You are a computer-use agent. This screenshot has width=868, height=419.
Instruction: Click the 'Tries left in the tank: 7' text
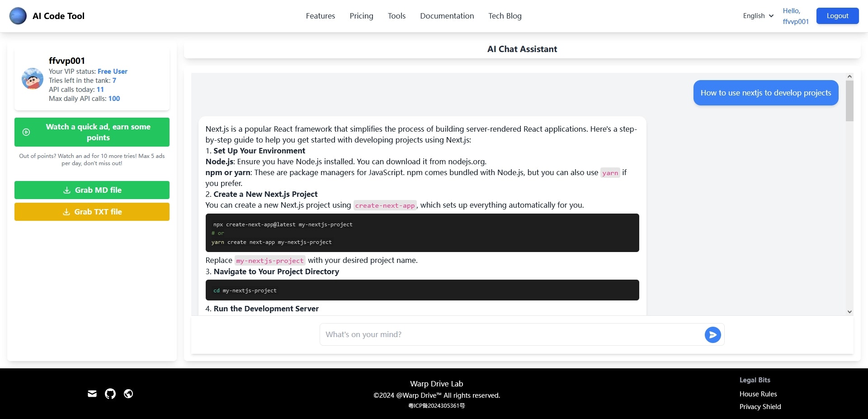point(82,81)
